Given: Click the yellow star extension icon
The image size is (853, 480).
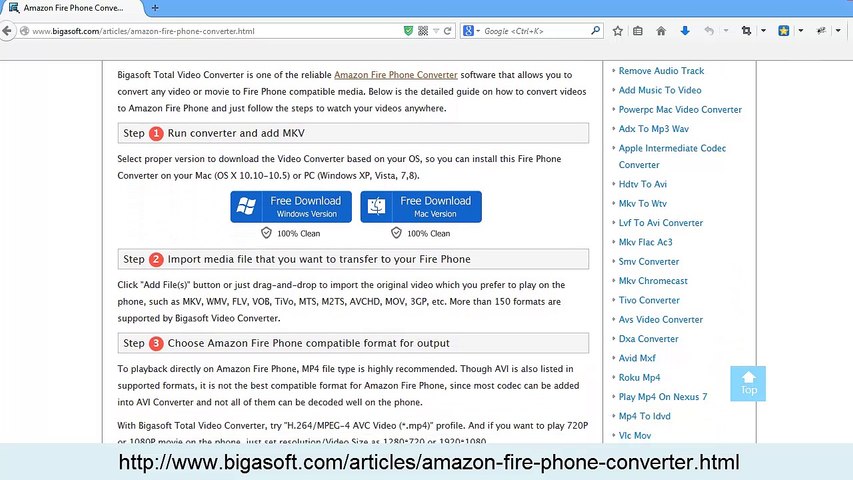Looking at the screenshot, I should (784, 31).
